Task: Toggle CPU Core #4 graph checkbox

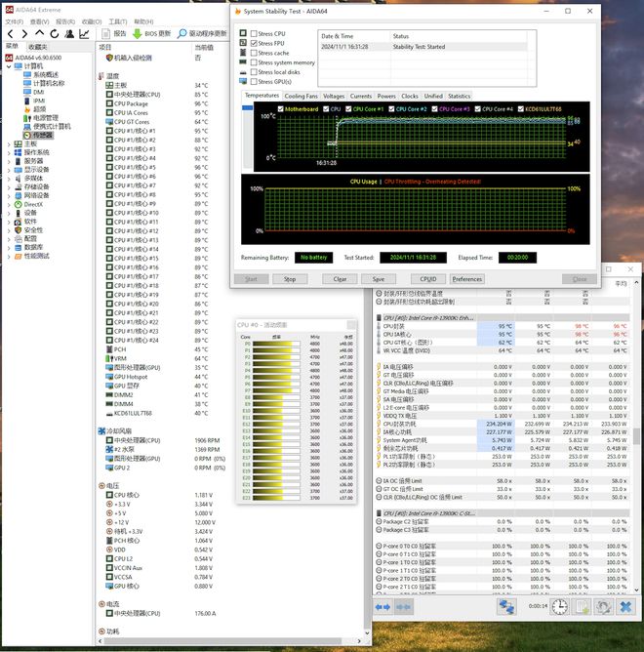Action: [478, 109]
